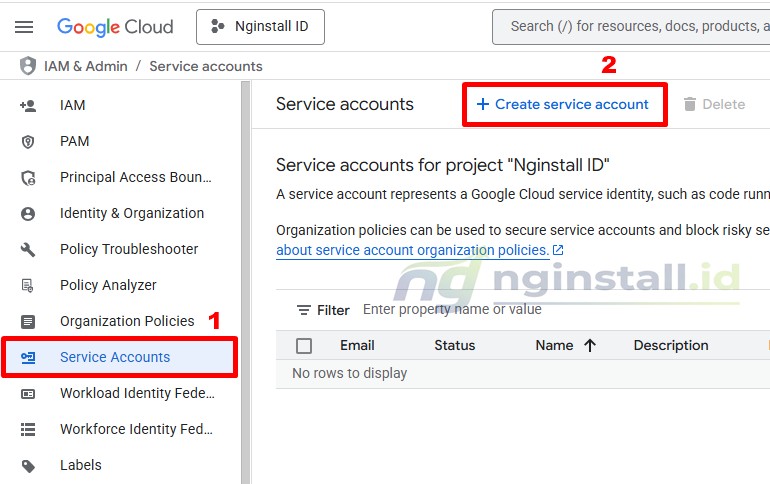Click the Labels tag icon
The width and height of the screenshot is (770, 484).
28,466
